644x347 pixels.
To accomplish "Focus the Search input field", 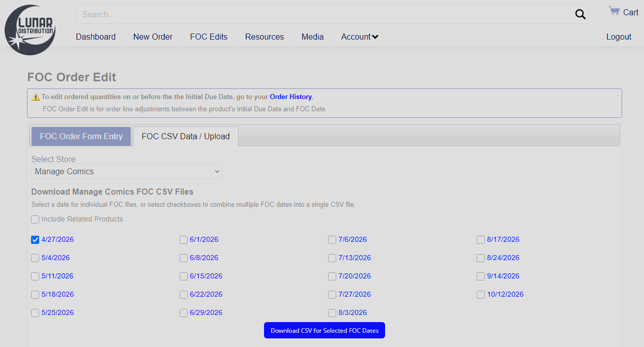I will pyautogui.click(x=326, y=14).
